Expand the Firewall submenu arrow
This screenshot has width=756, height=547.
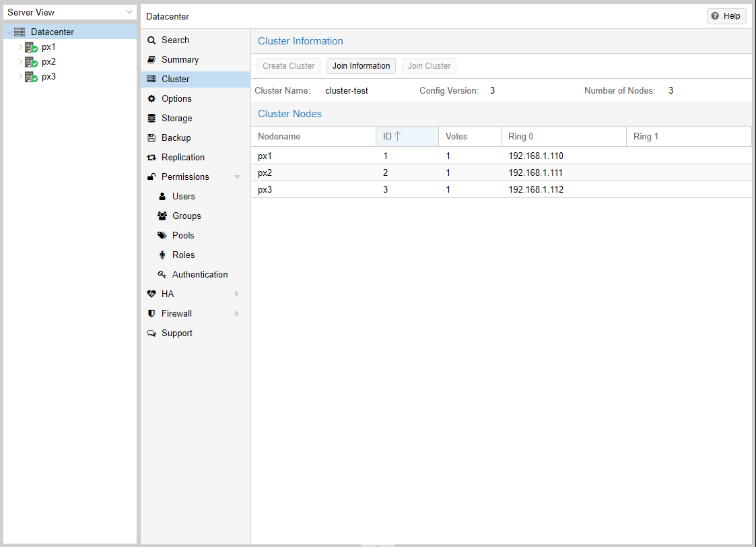point(237,314)
